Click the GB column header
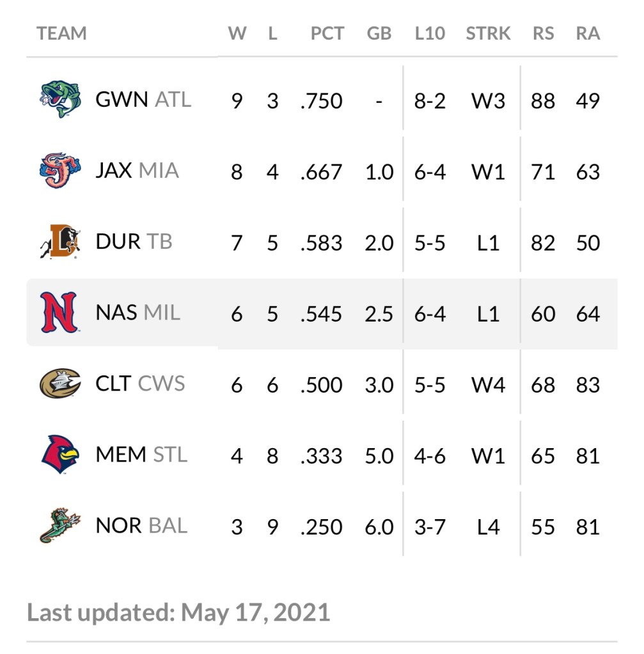The width and height of the screenshot is (644, 654). [x=379, y=33]
